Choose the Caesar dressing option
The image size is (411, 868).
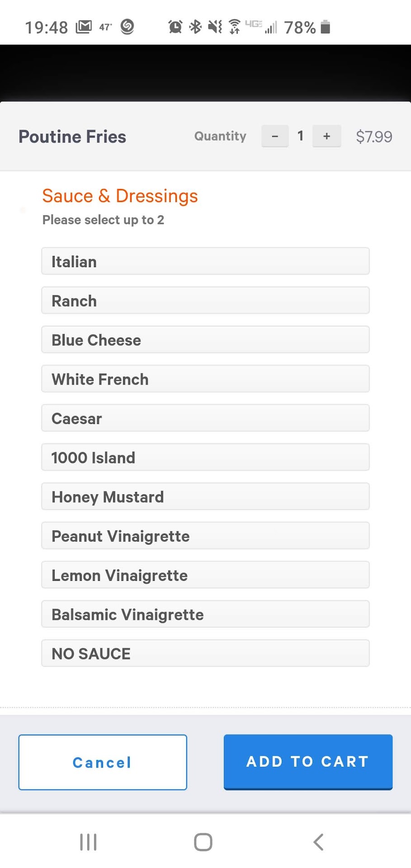pyautogui.click(x=205, y=418)
